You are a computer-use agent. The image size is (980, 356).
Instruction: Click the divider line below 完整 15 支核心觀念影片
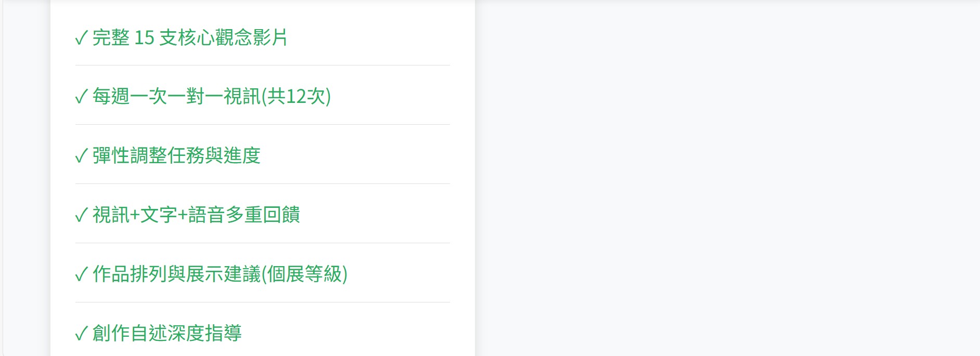pyautogui.click(x=262, y=65)
